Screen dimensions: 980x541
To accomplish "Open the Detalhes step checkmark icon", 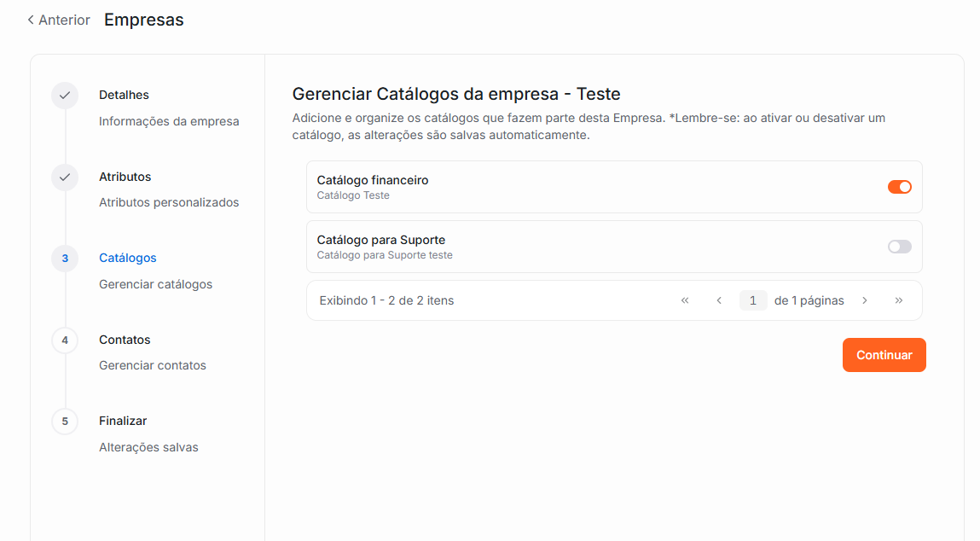I will coord(64,96).
